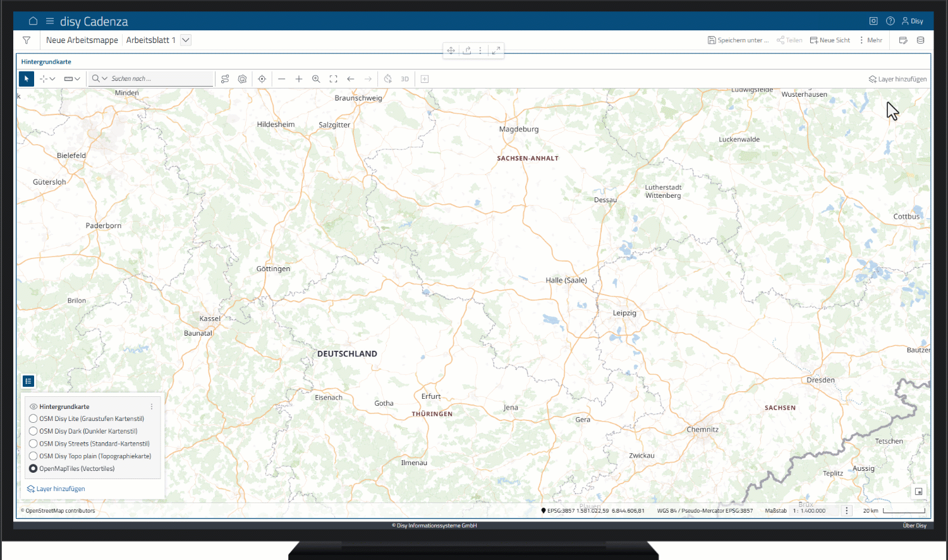Open the 'Mehr' menu
This screenshot has width=948, height=560.
[870, 40]
